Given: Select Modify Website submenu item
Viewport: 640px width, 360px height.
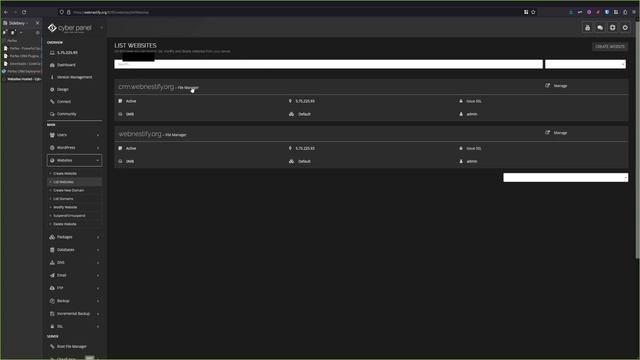Looking at the screenshot, I should [65, 207].
